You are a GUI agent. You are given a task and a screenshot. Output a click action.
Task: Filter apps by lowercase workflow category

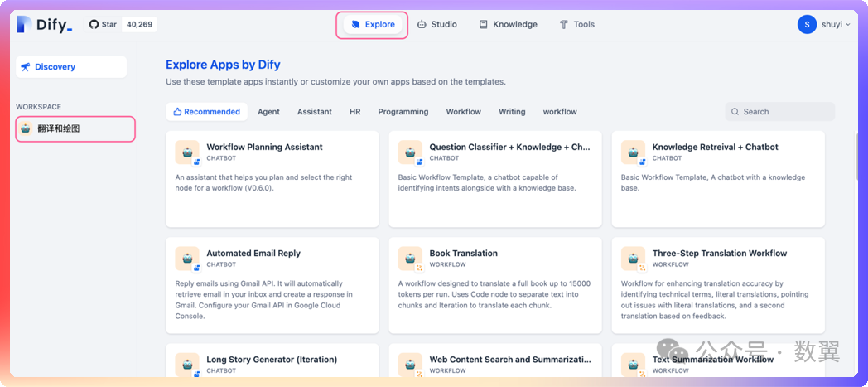560,111
